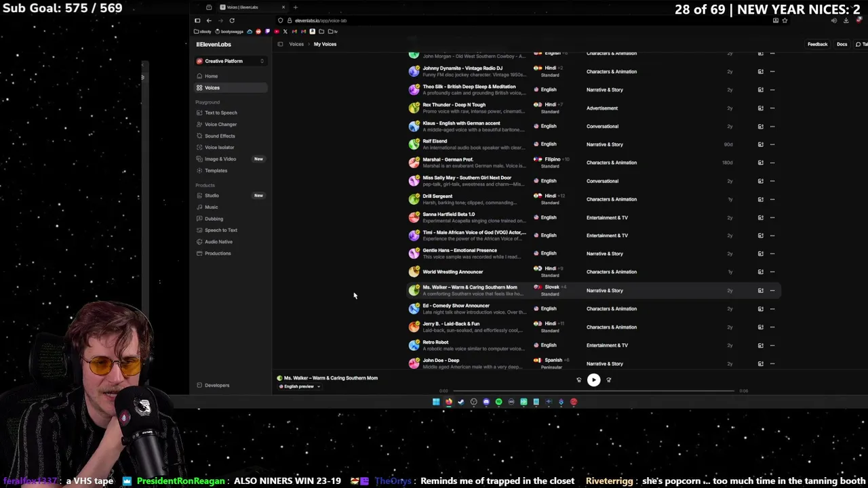Open more options for Miss Sally May
This screenshot has height=488, width=868.
(x=772, y=181)
